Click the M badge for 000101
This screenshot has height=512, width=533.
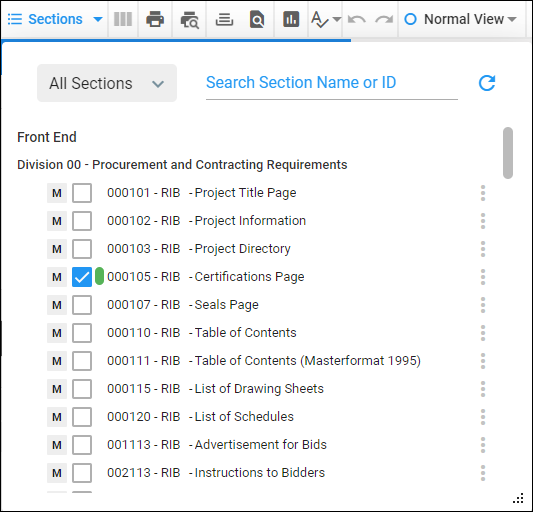click(57, 193)
